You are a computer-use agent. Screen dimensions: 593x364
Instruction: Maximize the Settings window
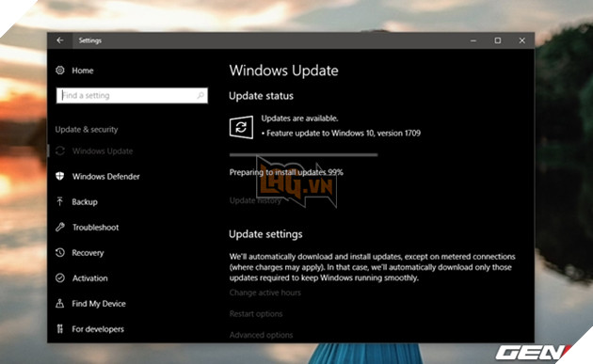point(498,40)
